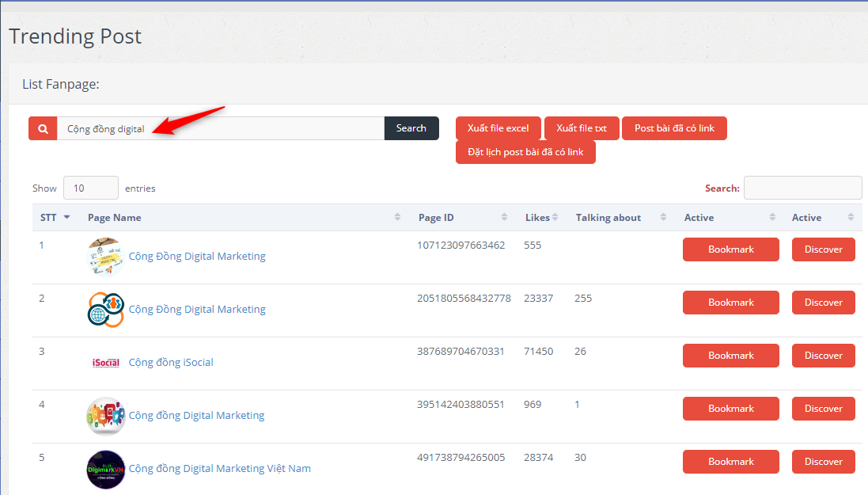Click Digimark VN page logo thumbnail
This screenshot has height=495, width=868.
[x=105, y=469]
